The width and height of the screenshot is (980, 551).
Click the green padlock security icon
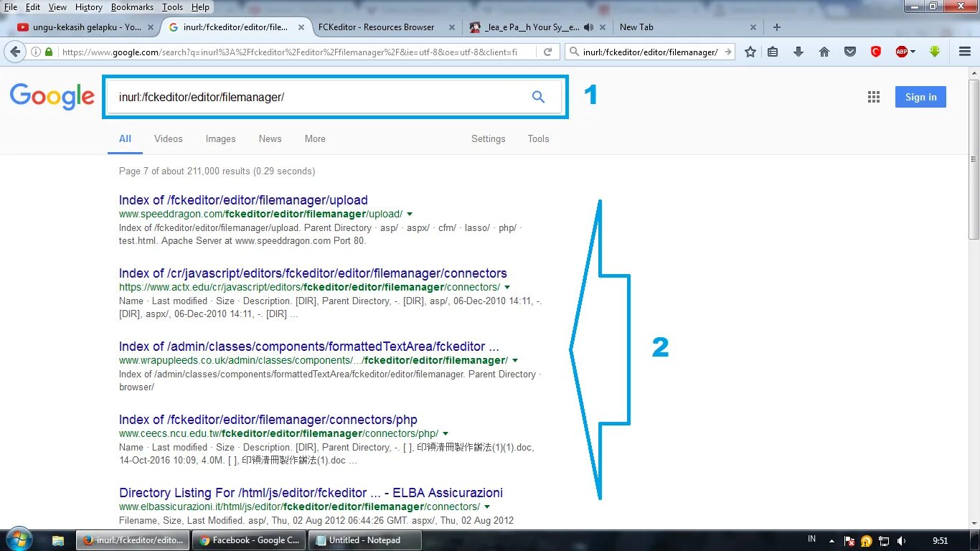point(49,52)
